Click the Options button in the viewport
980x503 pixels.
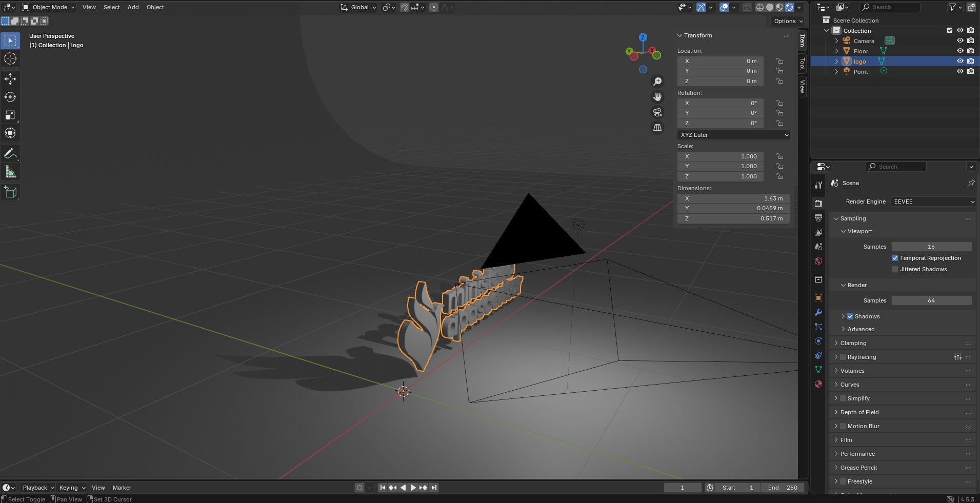(788, 21)
